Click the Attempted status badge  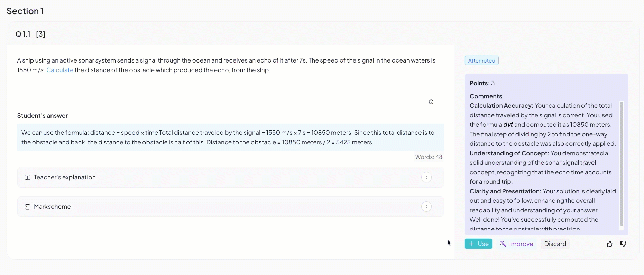click(x=481, y=60)
